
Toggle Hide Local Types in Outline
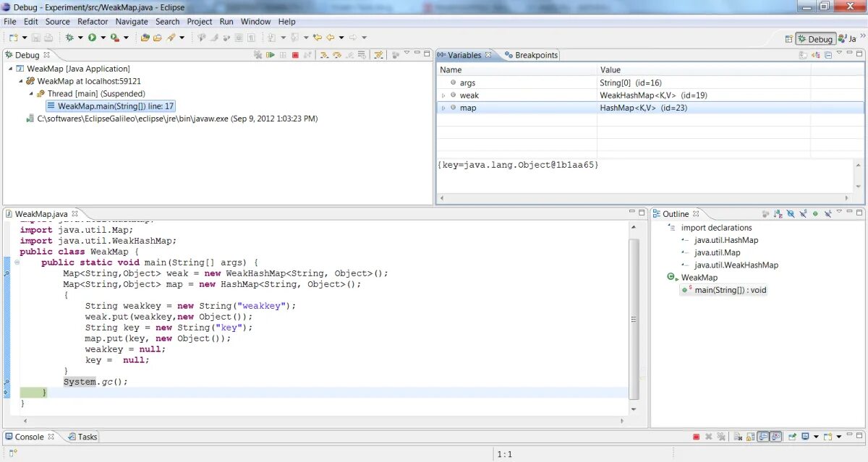[x=827, y=213]
